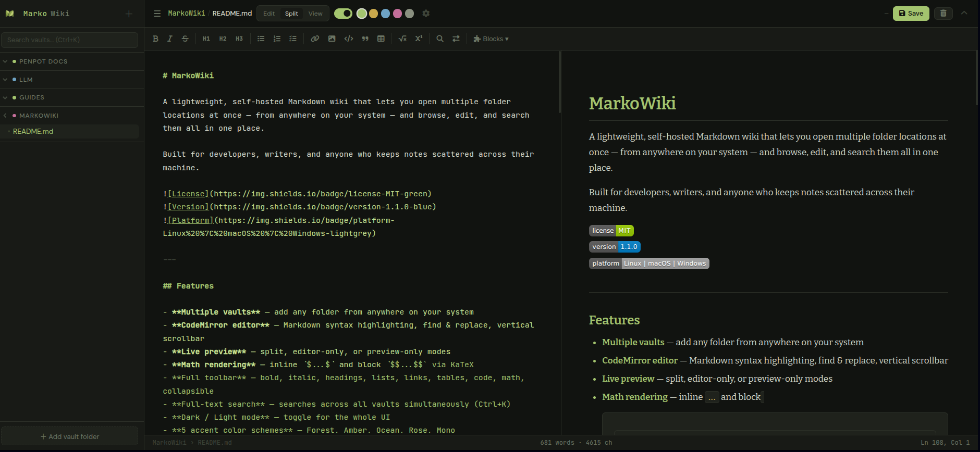Click the License link in the editor

pos(188,194)
